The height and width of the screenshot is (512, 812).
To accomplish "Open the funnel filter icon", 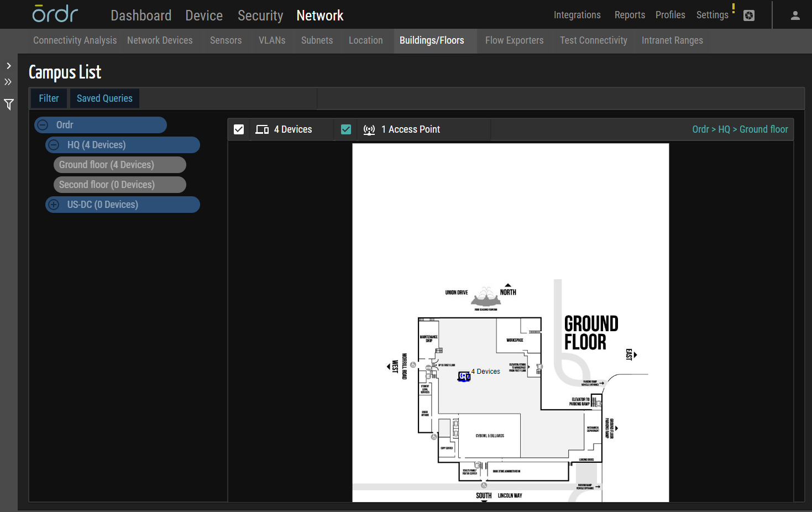I will (9, 104).
